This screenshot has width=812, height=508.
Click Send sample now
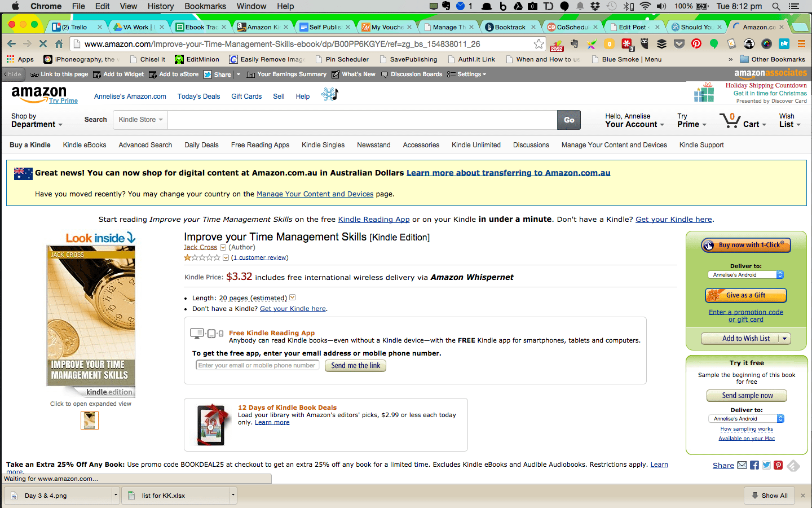coord(747,396)
